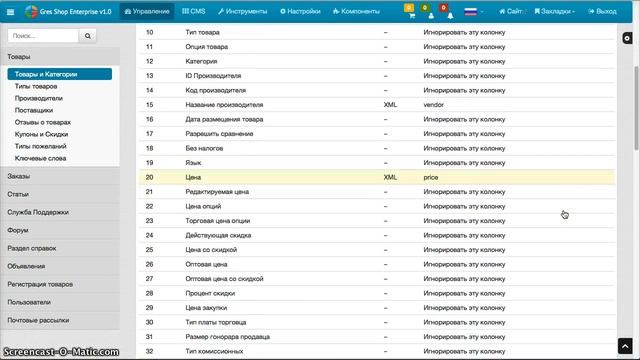Click the scroll-to-top arrow button
The width and height of the screenshot is (640, 360).
(625, 346)
